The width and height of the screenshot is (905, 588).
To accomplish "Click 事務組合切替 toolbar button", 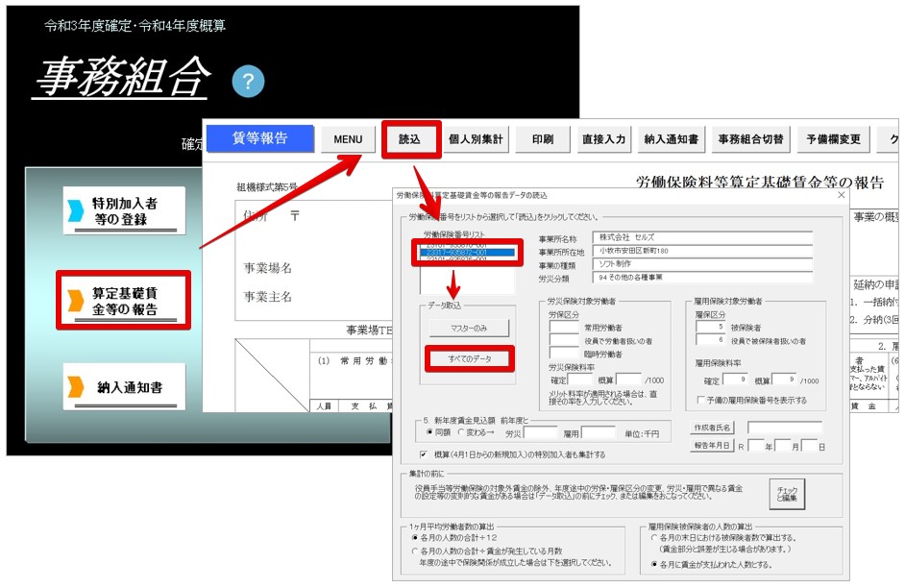I will pyautogui.click(x=750, y=139).
